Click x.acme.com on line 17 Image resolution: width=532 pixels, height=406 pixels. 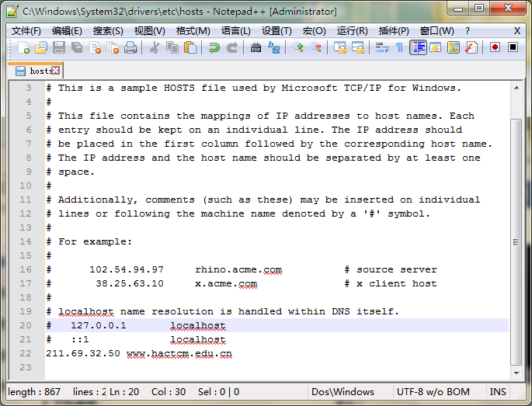(226, 283)
